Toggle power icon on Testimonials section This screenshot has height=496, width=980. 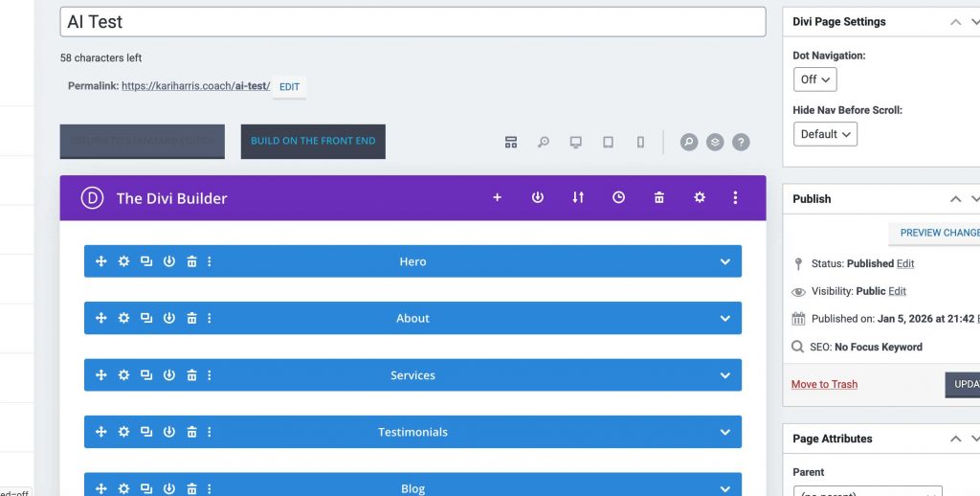click(x=169, y=432)
